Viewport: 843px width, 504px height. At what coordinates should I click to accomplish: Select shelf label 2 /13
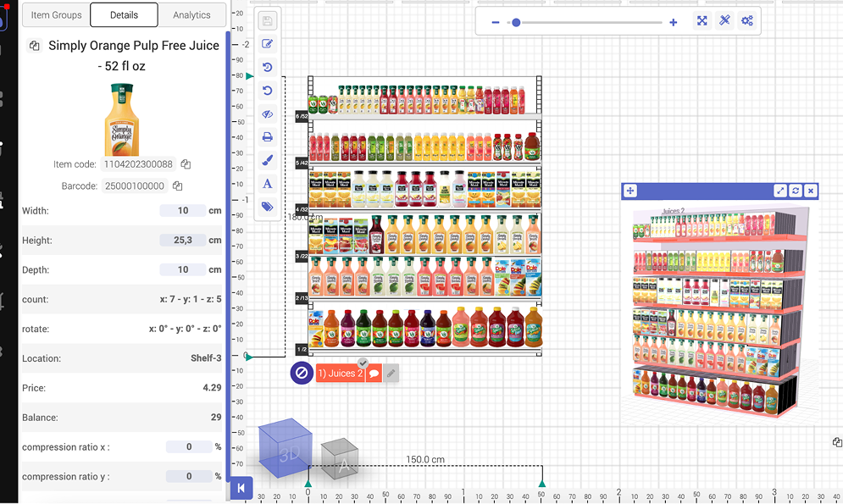click(x=302, y=297)
